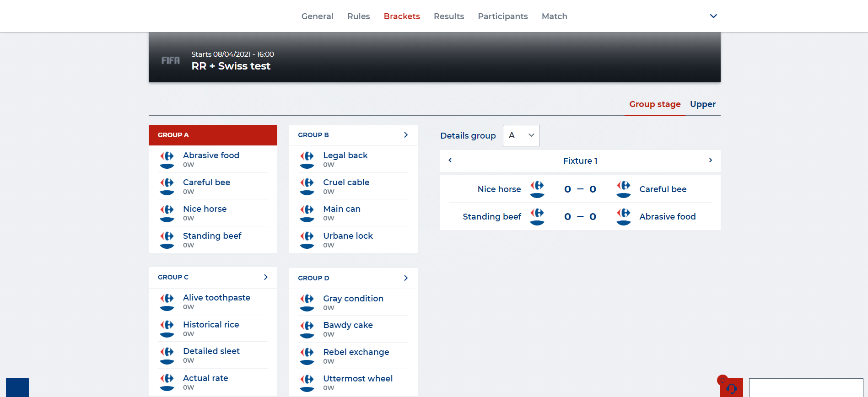The width and height of the screenshot is (868, 397).
Task: Click the FIFA logo in the banner
Action: click(170, 60)
